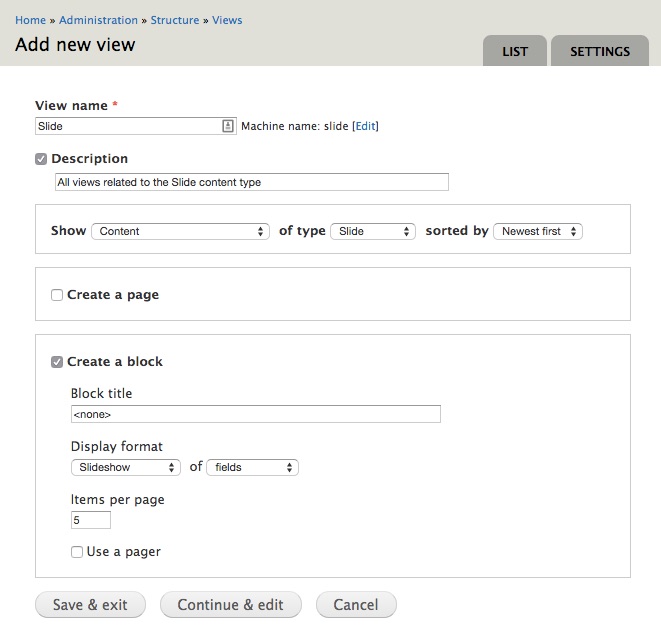
Task: Cancel adding the new view
Action: [x=356, y=605]
